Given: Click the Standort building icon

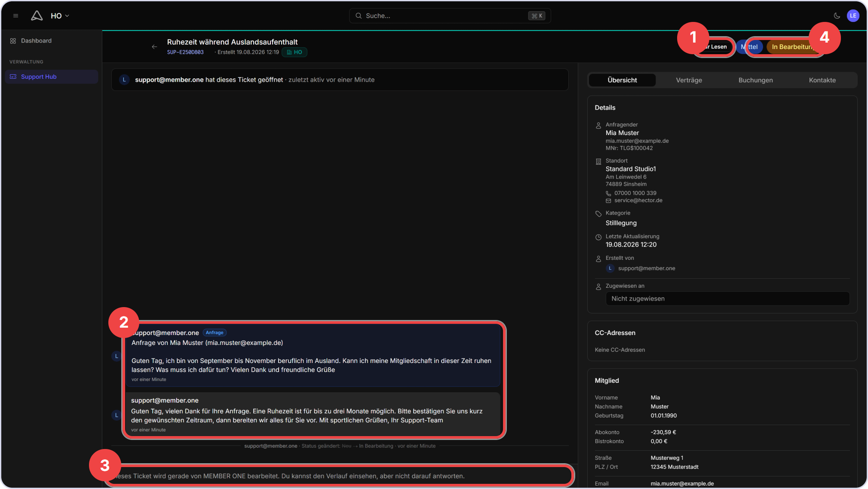Looking at the screenshot, I should [598, 161].
